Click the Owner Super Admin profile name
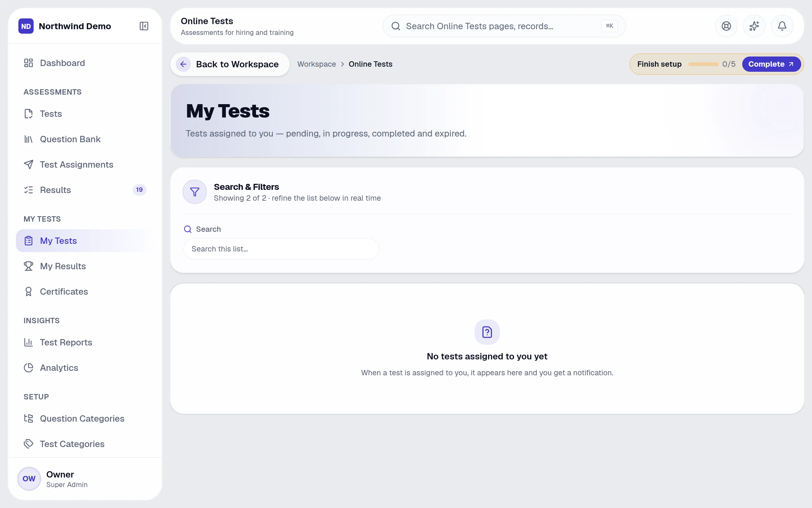Image resolution: width=812 pixels, height=508 pixels. [67, 479]
